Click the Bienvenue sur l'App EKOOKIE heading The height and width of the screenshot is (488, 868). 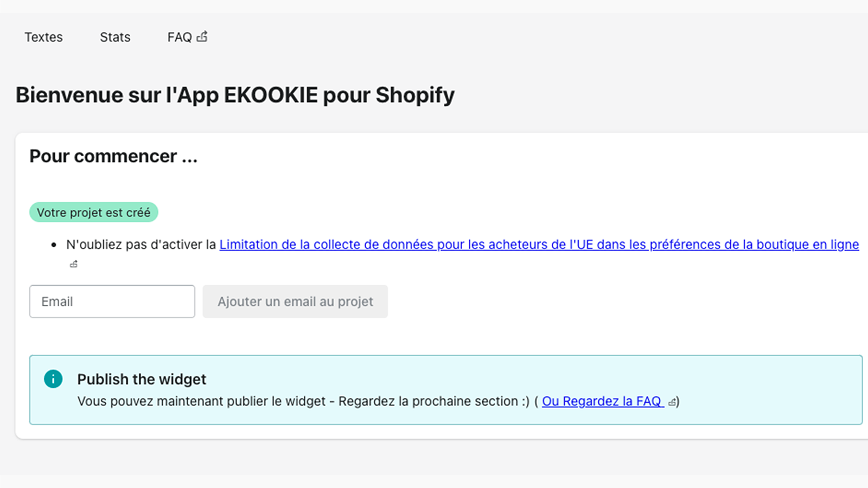coord(235,95)
